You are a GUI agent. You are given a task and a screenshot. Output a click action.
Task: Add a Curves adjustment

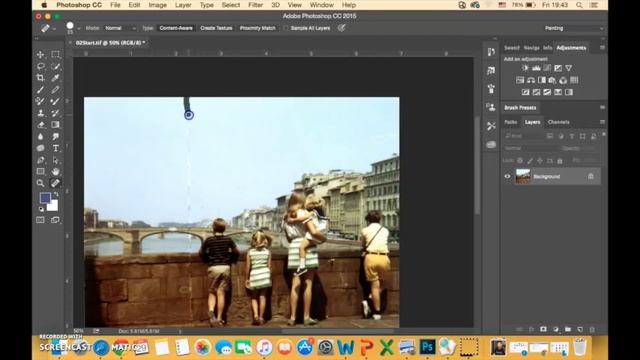pos(547,68)
